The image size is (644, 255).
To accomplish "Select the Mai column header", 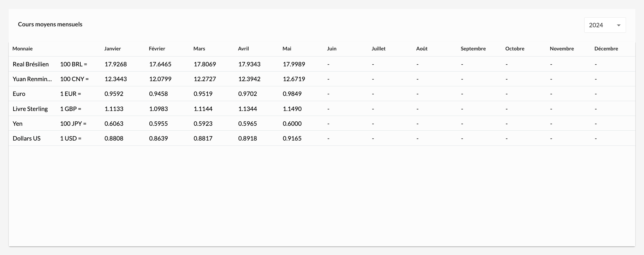I will coord(287,49).
